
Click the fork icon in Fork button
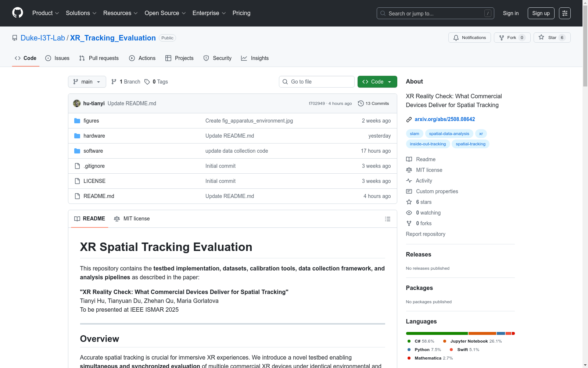pyautogui.click(x=502, y=38)
